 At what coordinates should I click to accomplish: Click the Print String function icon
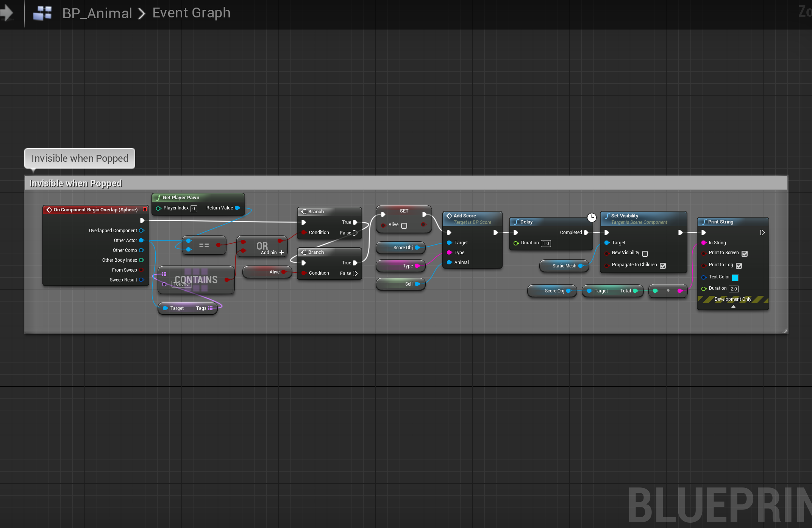[704, 222]
